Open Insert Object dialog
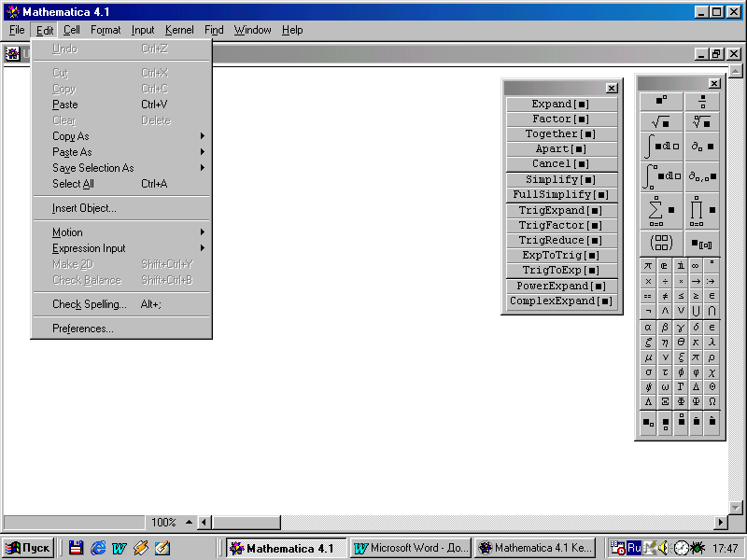Screen dimensions: 747x560 click(x=121, y=208)
